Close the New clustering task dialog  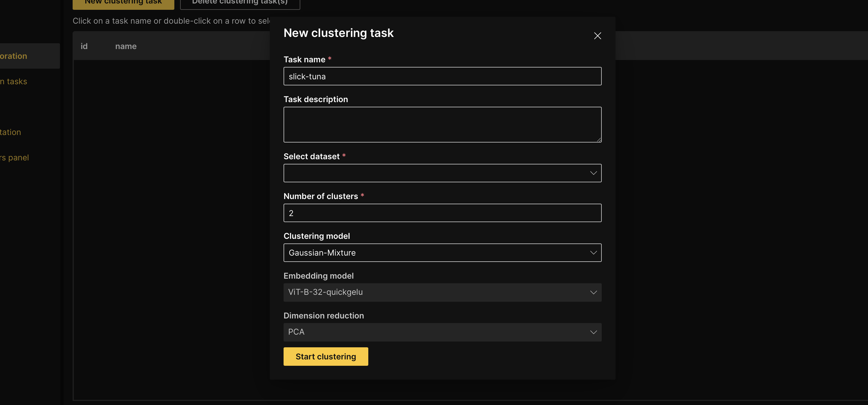[597, 36]
